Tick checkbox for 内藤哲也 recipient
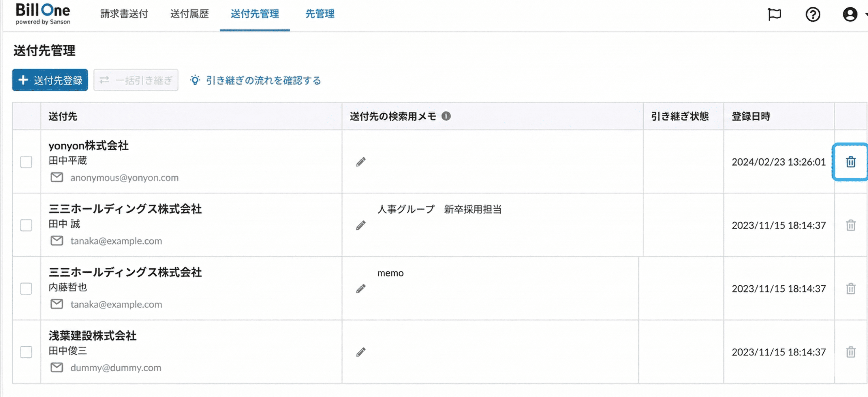 (x=26, y=289)
